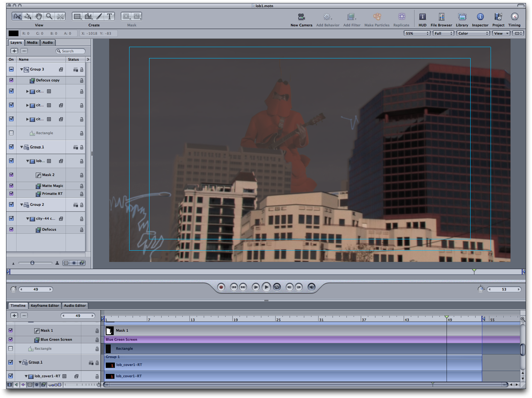Screen dimensions: 532x398
Task: Select the Text tool
Action: 110,17
